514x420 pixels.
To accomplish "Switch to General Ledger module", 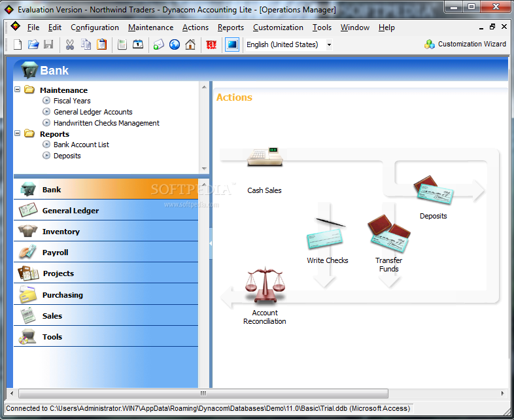I will point(106,210).
